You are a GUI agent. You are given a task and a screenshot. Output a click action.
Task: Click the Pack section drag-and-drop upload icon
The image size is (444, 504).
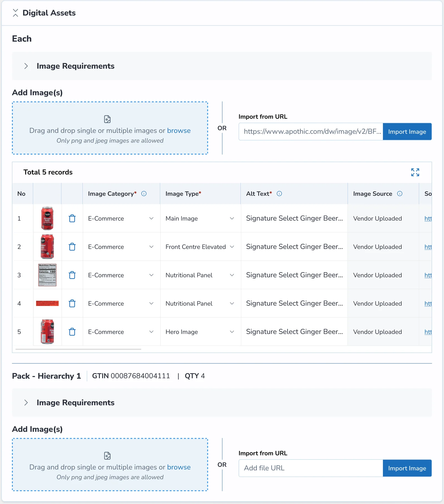(x=107, y=456)
